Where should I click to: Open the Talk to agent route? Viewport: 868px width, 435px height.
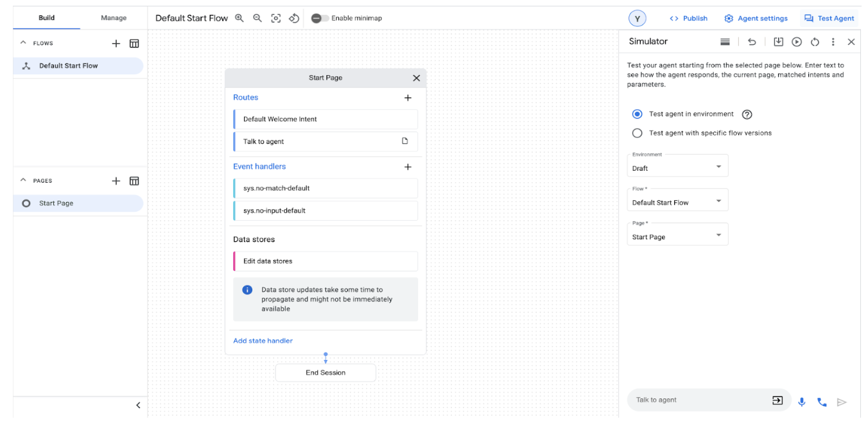click(325, 142)
